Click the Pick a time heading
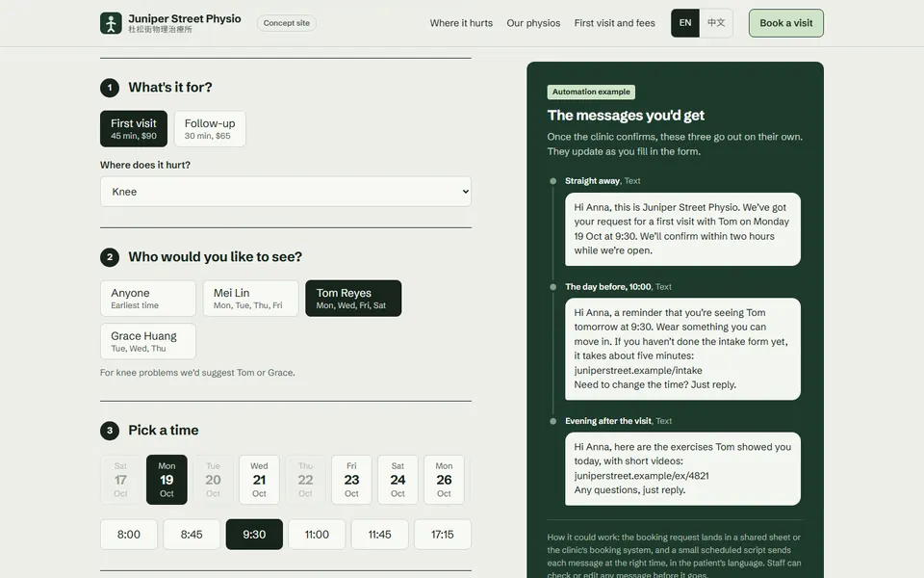The width and height of the screenshot is (924, 578). click(x=164, y=430)
